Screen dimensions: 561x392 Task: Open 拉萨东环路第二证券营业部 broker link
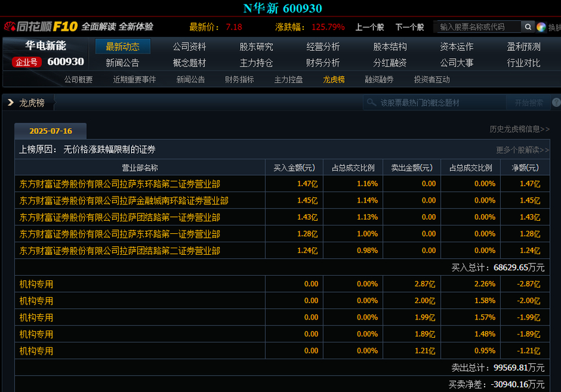(120, 184)
